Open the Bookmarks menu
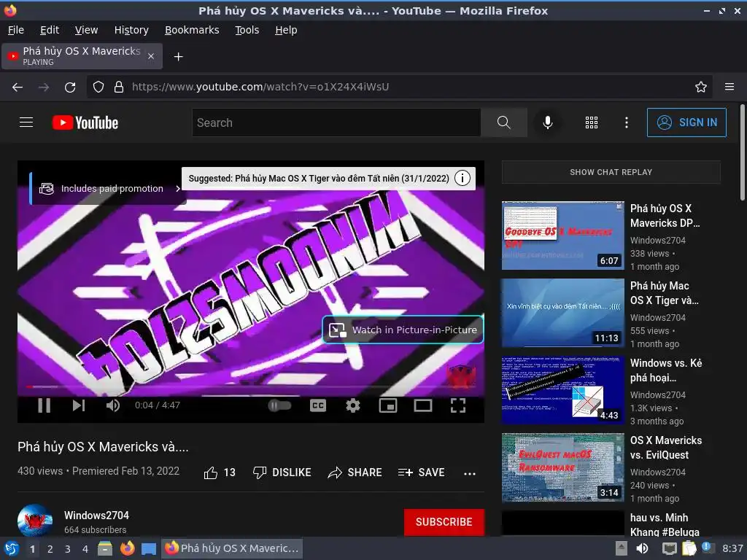 click(x=192, y=30)
